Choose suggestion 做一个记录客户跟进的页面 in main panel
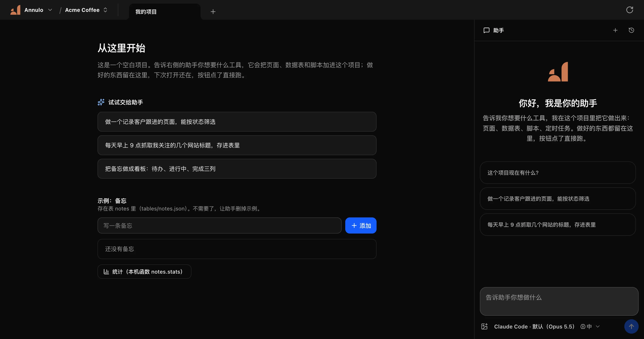Viewport: 644px width, 339px height. tap(237, 122)
